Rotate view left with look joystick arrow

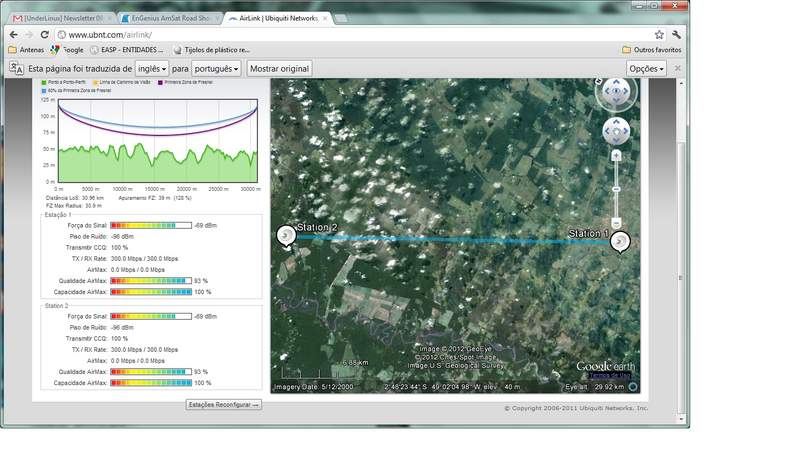tap(606, 91)
